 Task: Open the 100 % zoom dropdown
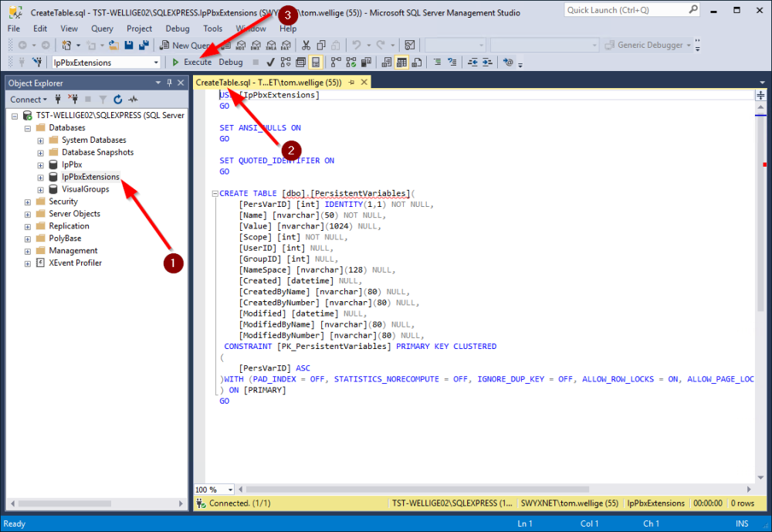(x=230, y=490)
